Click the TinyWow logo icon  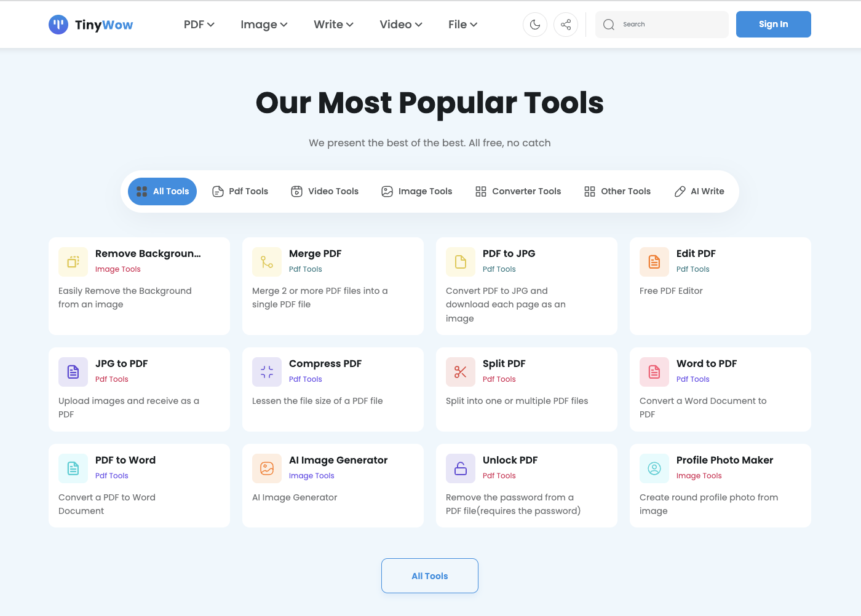point(58,25)
